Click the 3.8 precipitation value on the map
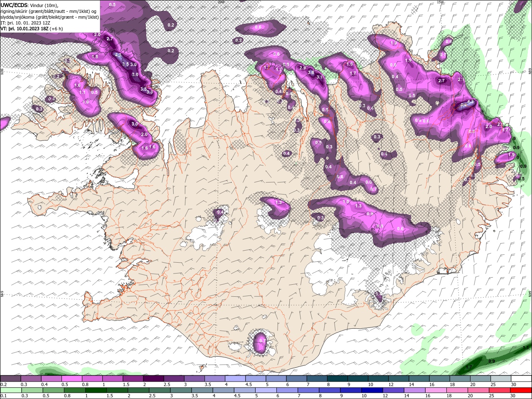 pos(310,72)
